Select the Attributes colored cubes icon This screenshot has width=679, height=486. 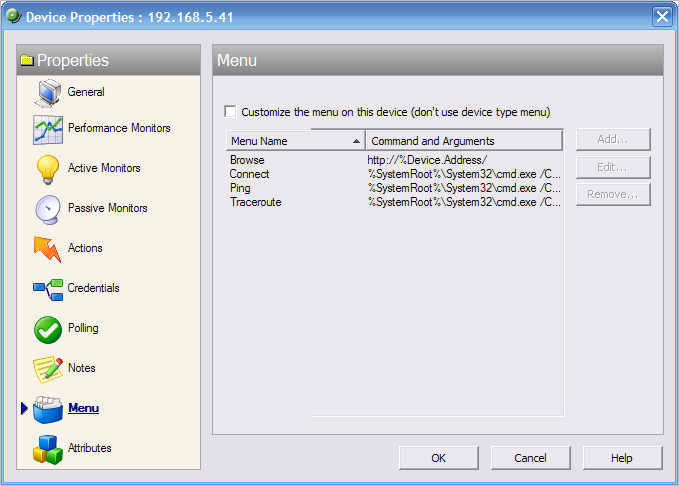48,450
